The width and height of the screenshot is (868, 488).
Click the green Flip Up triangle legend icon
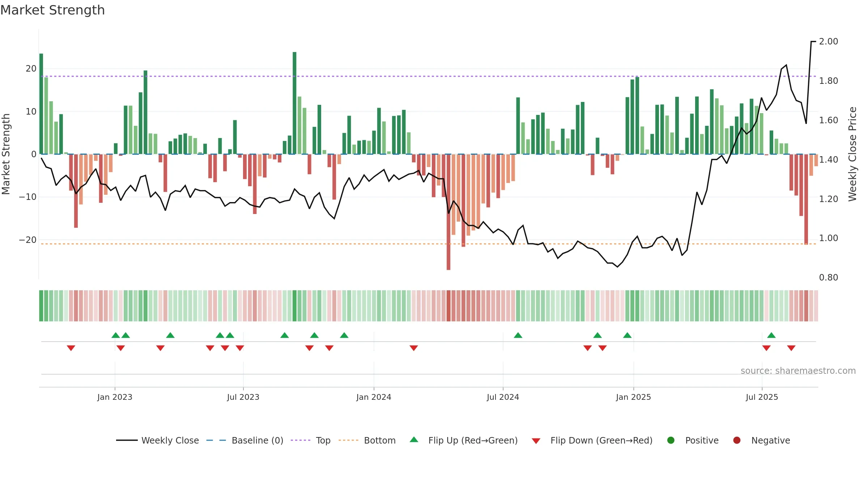[414, 440]
